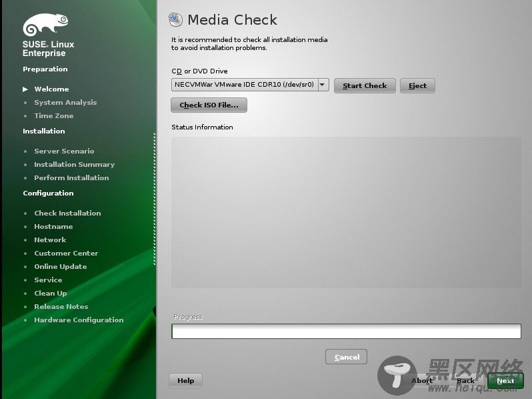532x399 pixels.
Task: Select the Hardware Configuration step
Action: coord(79,320)
